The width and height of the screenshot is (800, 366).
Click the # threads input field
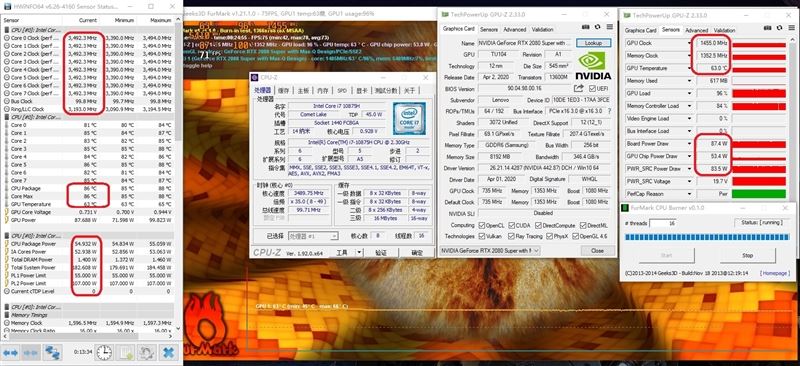click(x=663, y=223)
